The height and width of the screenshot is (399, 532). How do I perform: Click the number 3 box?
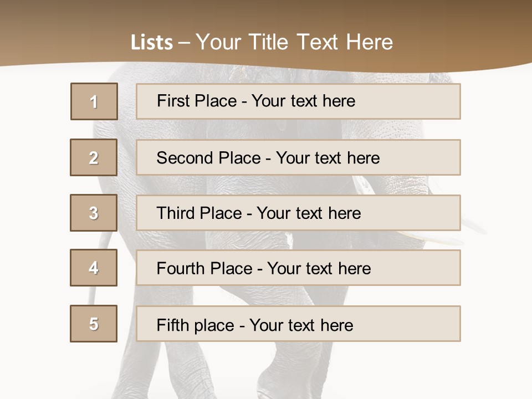tap(94, 213)
